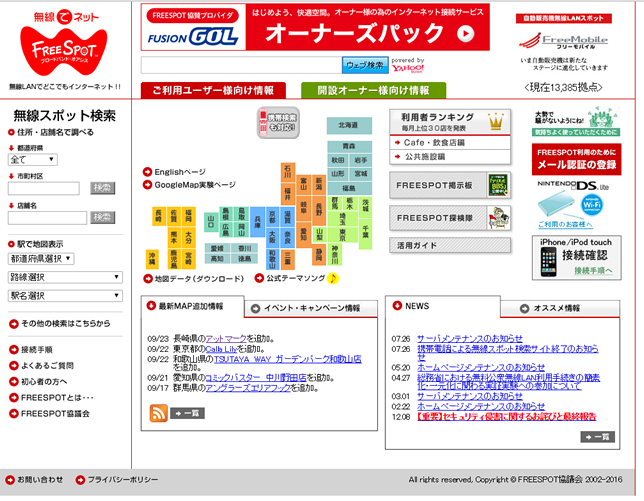
Task: Click the search button beside the municipality field
Action: point(103,188)
